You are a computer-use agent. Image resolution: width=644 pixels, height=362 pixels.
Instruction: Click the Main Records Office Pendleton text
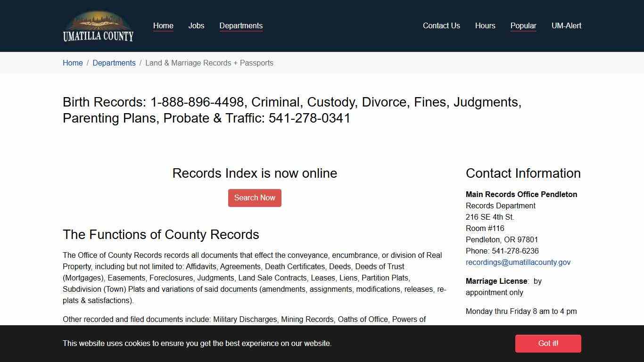[x=521, y=194]
